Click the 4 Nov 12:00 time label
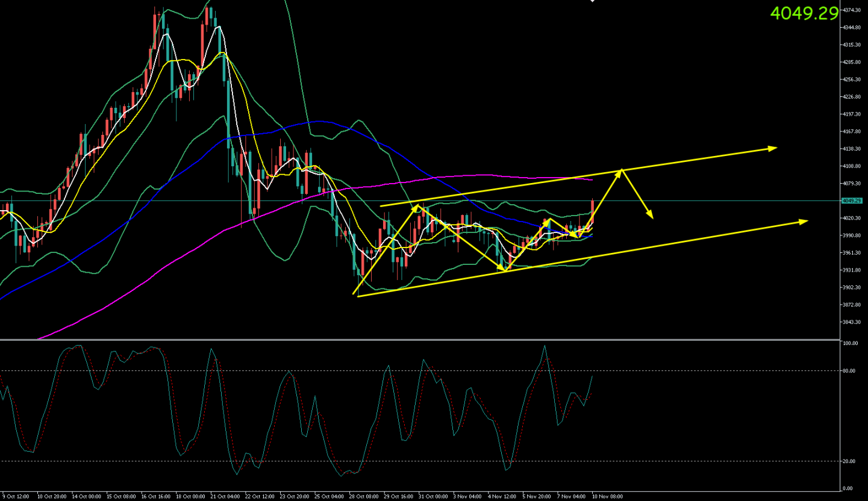Image resolution: width=868 pixels, height=501 pixels. click(501, 497)
